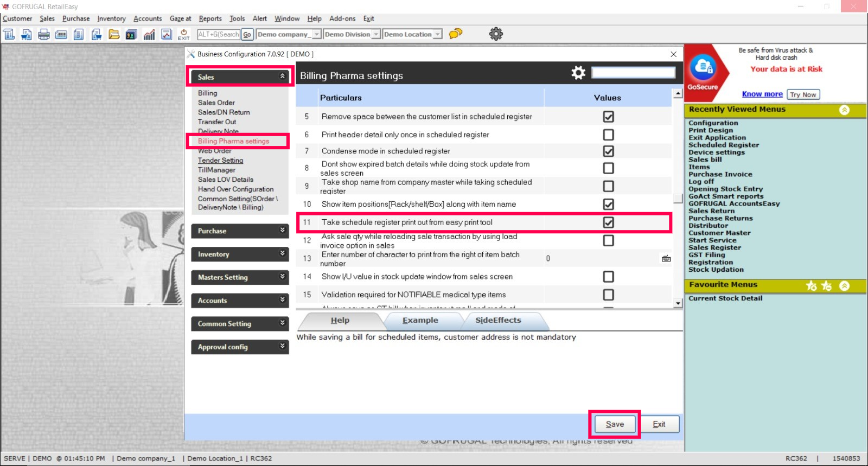Open Current Stock Detail favourite menu
Viewport: 868px width, 466px height.
pyautogui.click(x=725, y=298)
